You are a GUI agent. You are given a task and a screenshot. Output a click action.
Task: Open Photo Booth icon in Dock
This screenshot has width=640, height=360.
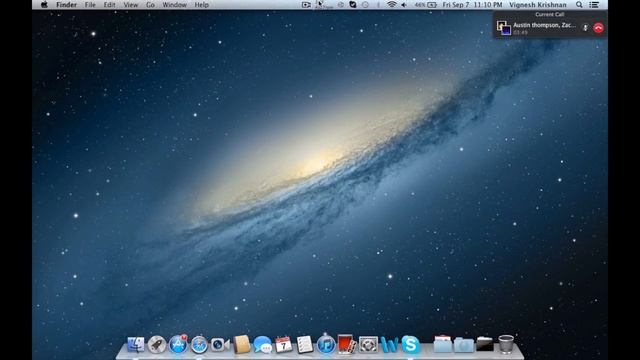(347, 344)
